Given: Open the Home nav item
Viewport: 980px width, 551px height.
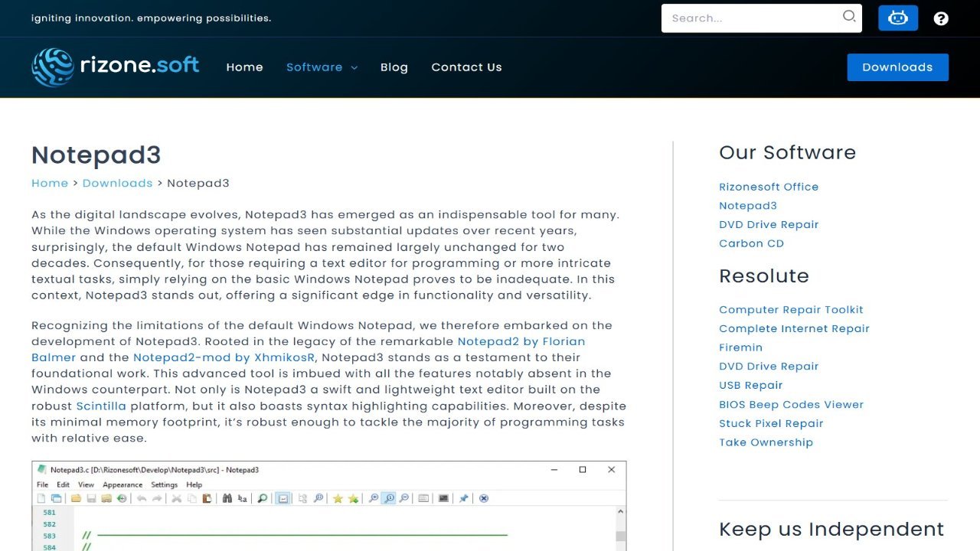Looking at the screenshot, I should (x=245, y=67).
